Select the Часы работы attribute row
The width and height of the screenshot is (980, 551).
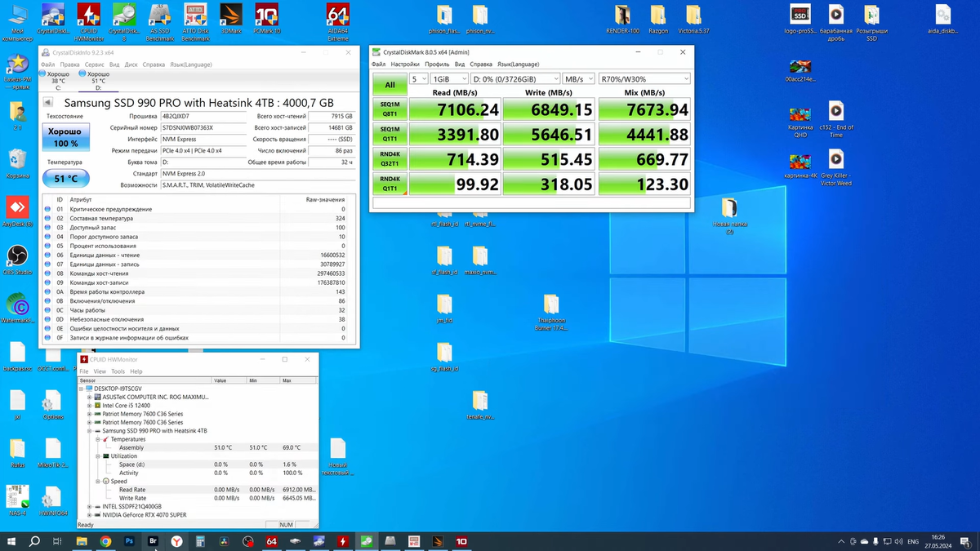[198, 310]
